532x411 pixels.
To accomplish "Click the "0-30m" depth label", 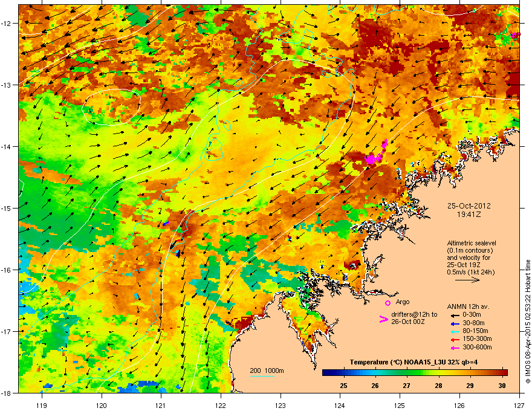I will click(x=472, y=314).
